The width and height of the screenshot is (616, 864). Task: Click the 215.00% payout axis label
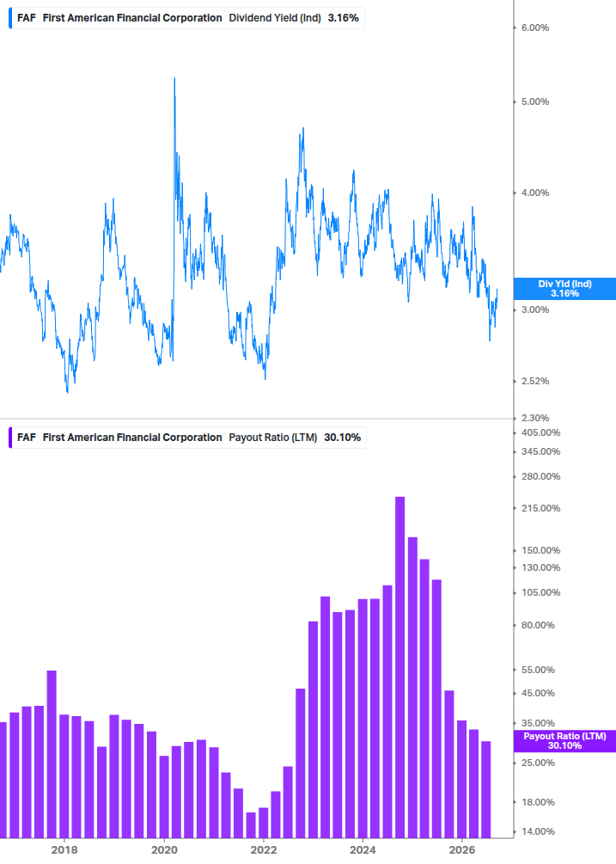coord(540,509)
